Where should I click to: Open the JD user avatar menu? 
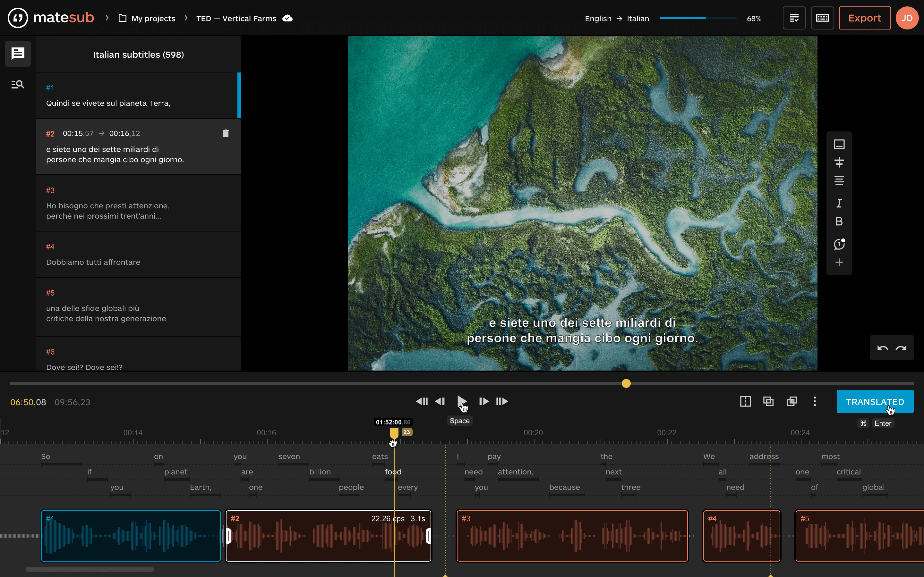(907, 18)
